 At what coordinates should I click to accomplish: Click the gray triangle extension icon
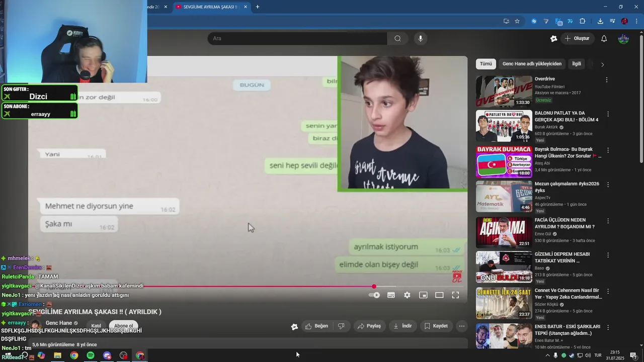tap(546, 21)
